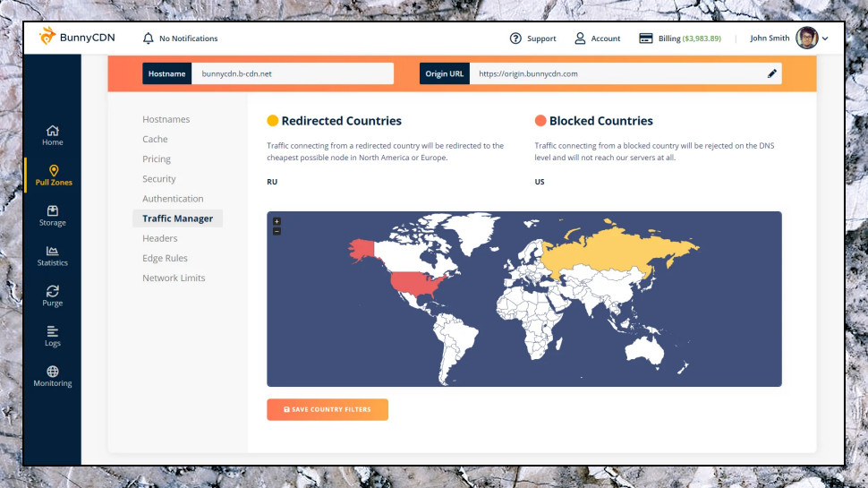Click the Hostname input field
868x488 pixels.
(x=293, y=73)
